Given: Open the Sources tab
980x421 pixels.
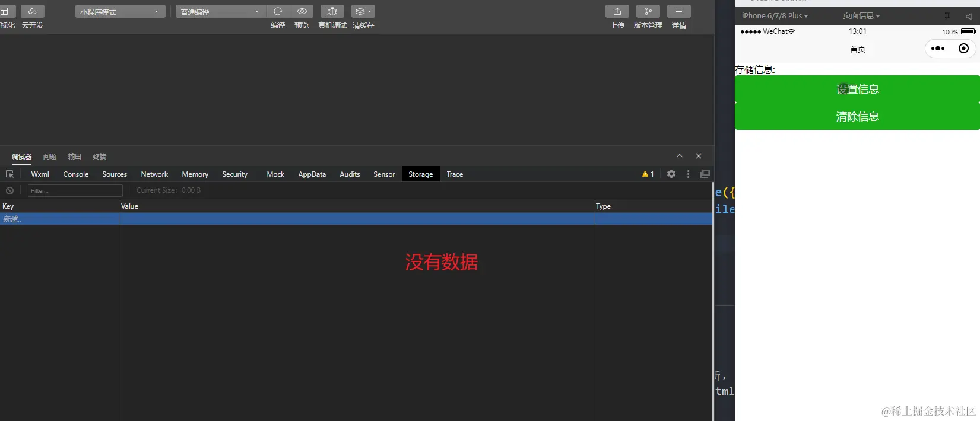Looking at the screenshot, I should coord(115,174).
